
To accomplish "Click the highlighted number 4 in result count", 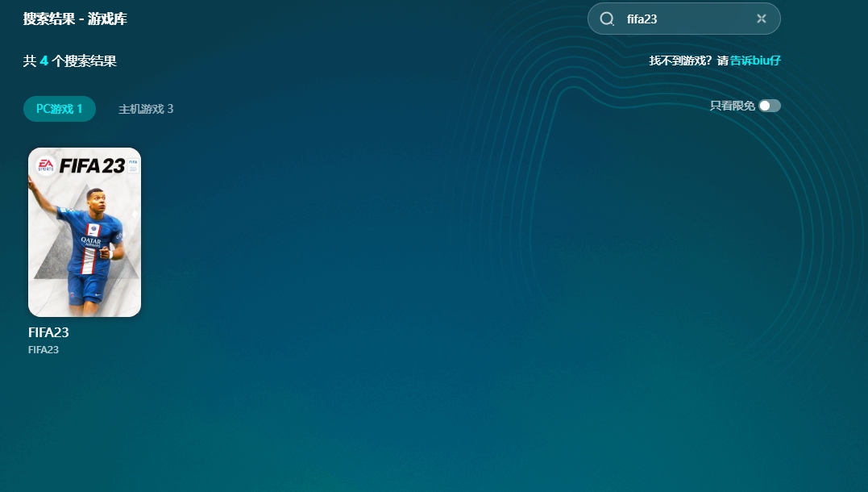I will click(x=44, y=60).
